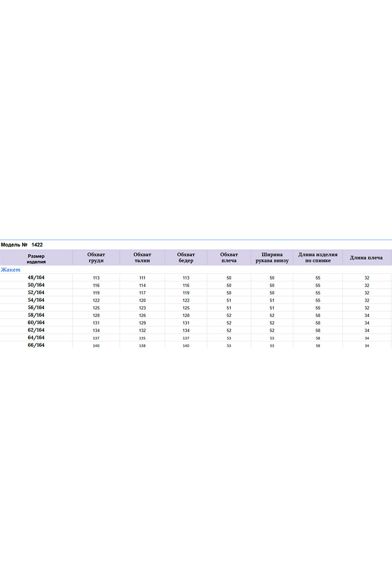
Task: Select the Длина изделия по спинке header
Action: point(318,257)
